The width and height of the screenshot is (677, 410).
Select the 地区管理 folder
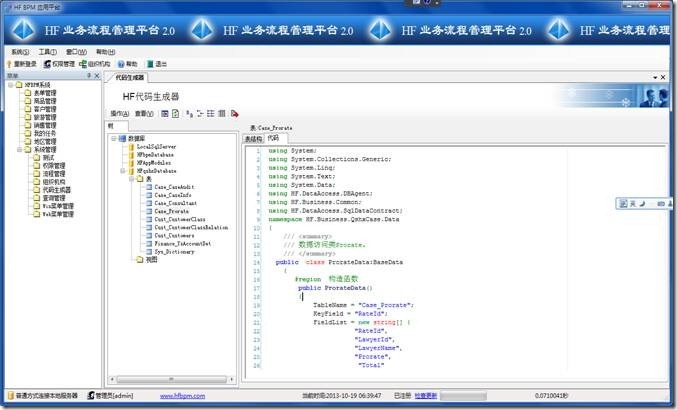pos(41,141)
